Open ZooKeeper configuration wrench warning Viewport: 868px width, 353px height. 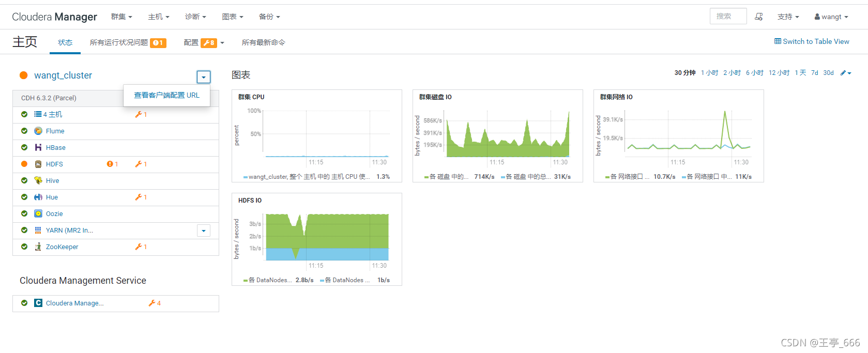(x=141, y=247)
